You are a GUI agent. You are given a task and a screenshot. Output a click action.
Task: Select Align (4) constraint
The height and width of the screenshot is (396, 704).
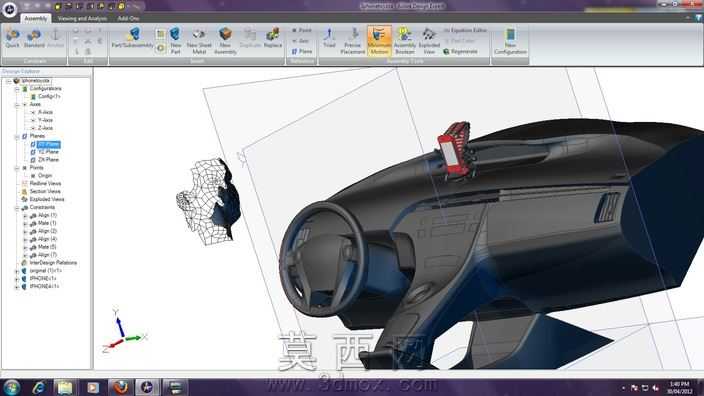pos(47,239)
